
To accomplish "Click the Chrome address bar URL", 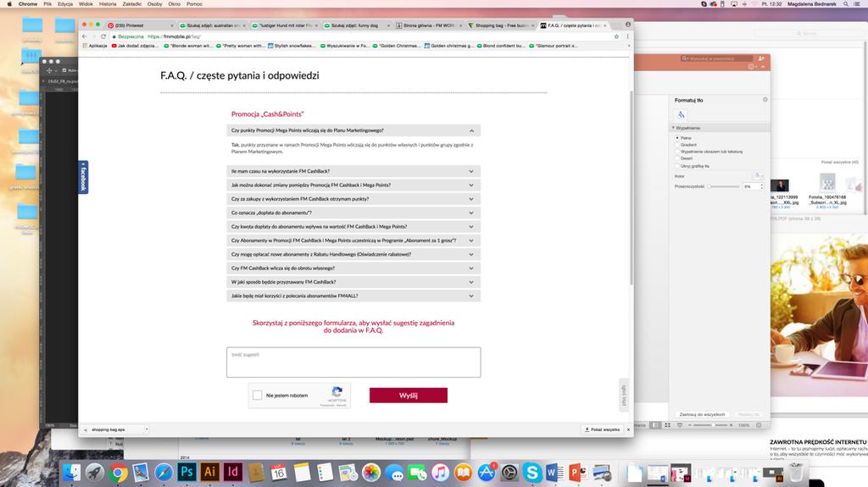I will coord(174,36).
